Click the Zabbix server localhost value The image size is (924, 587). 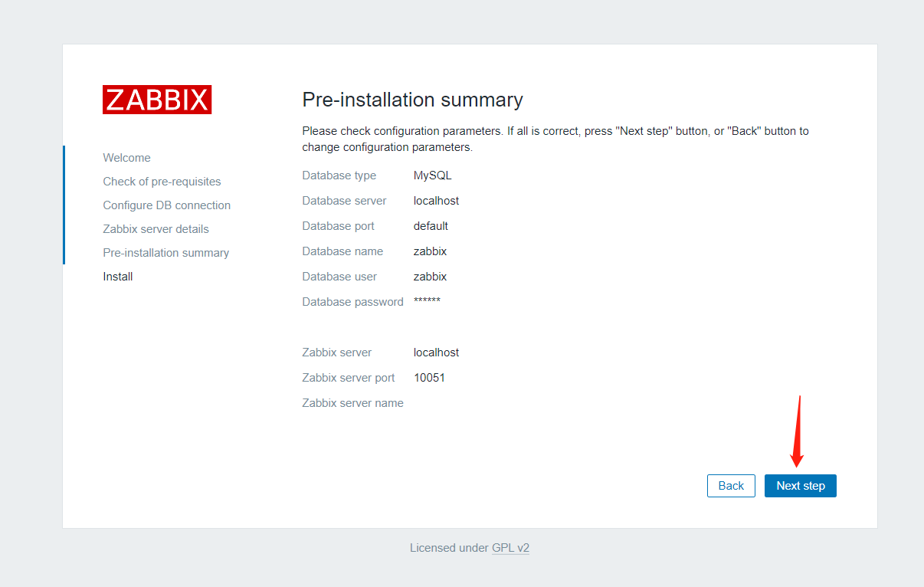[437, 353]
